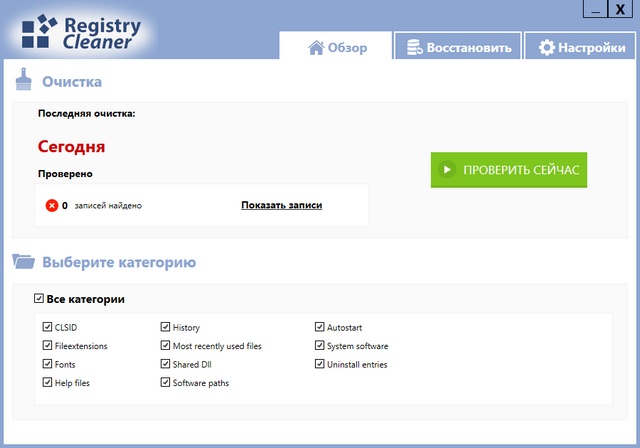The width and height of the screenshot is (640, 448).
Task: Toggle the Fonts category checkbox
Action: coord(47,364)
